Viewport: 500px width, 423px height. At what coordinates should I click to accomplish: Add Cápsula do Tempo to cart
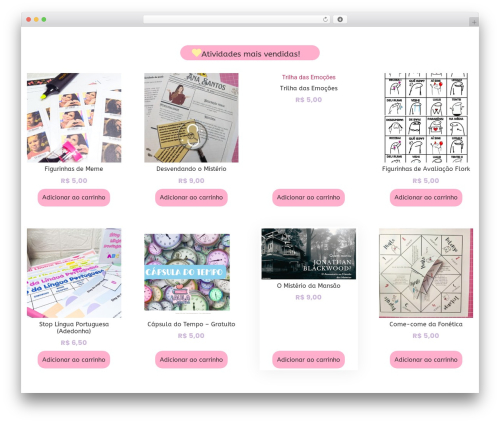click(191, 359)
